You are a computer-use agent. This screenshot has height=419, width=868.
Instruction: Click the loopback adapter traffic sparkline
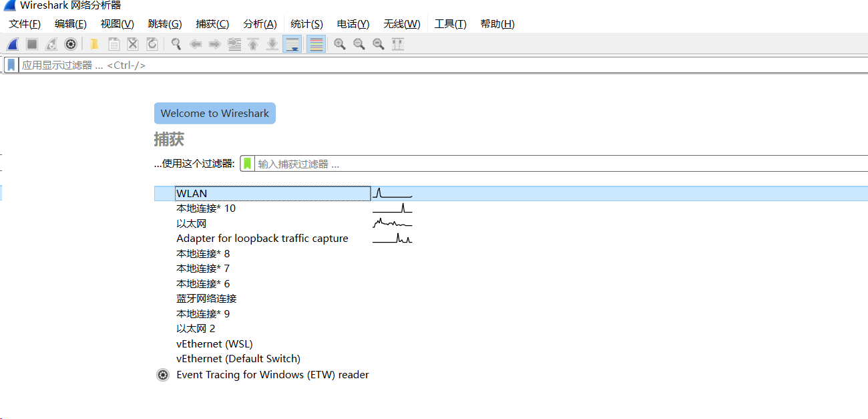tap(393, 238)
